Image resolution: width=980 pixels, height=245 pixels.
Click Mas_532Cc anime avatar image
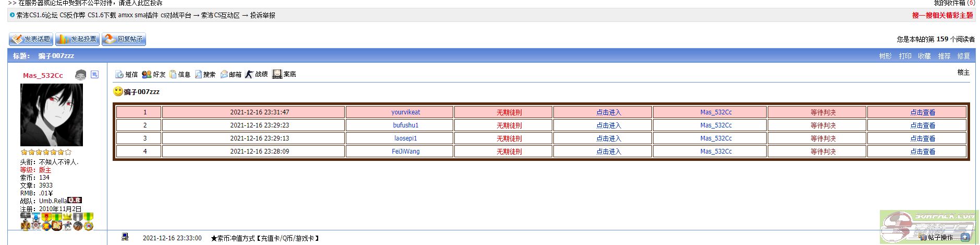point(52,115)
